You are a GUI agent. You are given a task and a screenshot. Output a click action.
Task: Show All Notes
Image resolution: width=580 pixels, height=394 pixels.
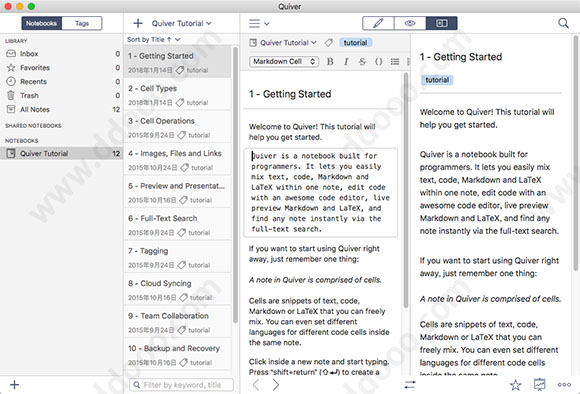tap(61, 110)
